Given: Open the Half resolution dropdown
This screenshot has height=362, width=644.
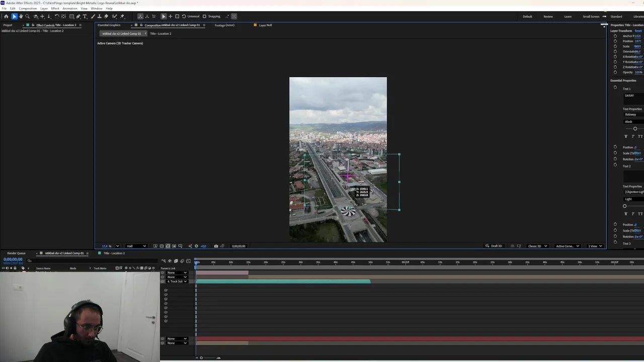Looking at the screenshot, I should coord(136,246).
